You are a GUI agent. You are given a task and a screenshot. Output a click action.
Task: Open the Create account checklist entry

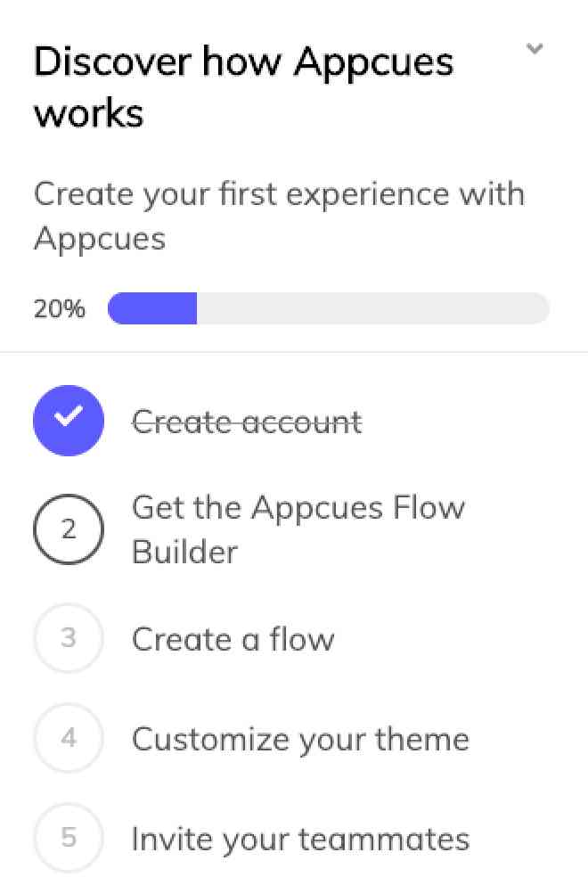(x=247, y=420)
